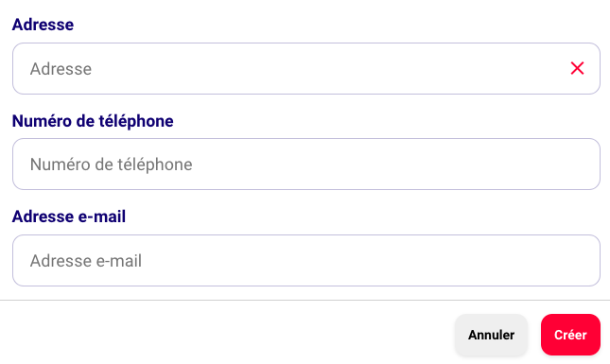
Task: Click into the Adresse e-mail input
Action: click(x=306, y=261)
